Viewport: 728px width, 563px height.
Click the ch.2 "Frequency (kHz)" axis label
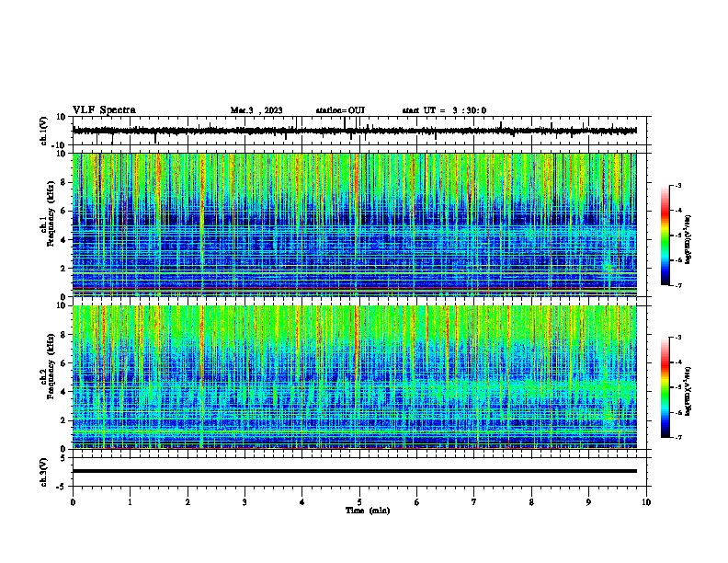(51, 366)
